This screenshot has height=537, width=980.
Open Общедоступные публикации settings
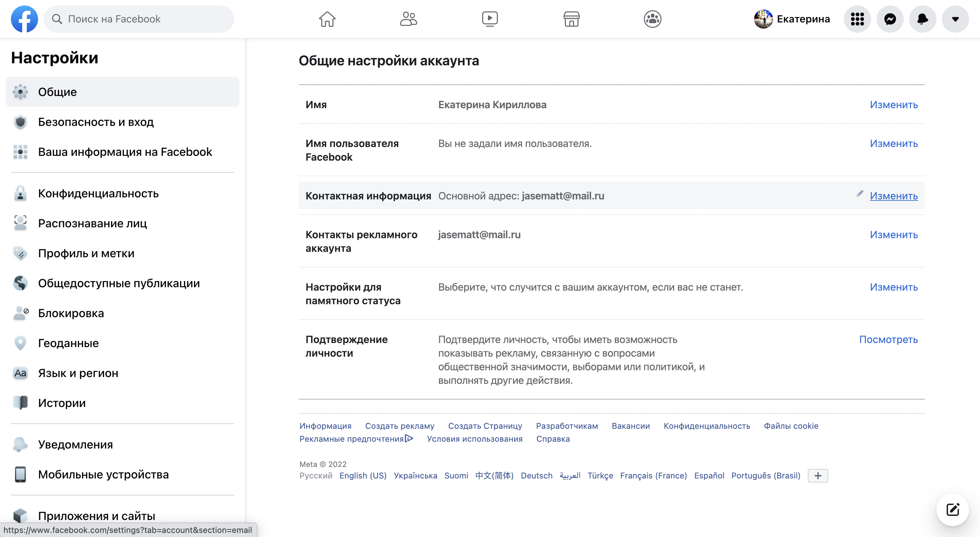point(122,283)
